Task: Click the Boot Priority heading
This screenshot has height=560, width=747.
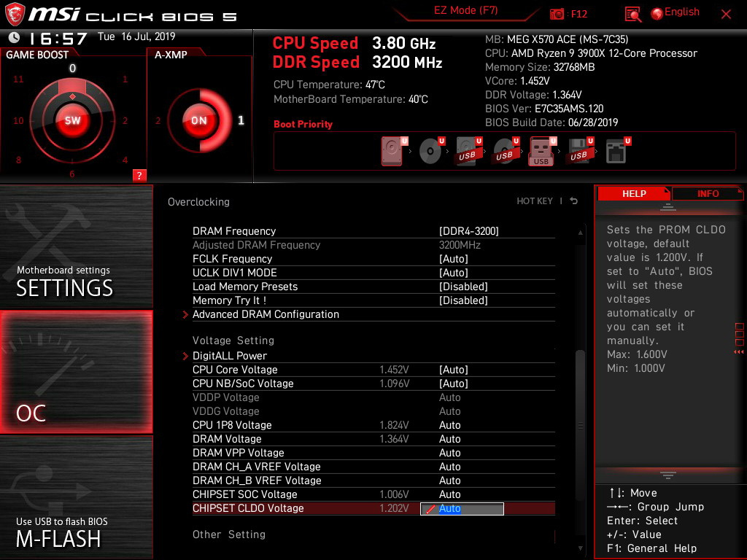Action: click(303, 124)
